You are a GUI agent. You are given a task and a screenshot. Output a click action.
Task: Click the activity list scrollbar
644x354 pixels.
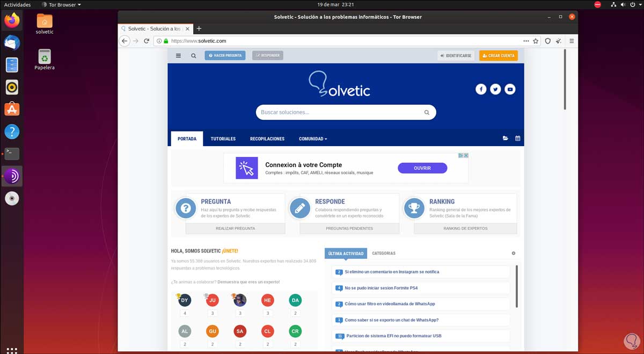[517, 286]
